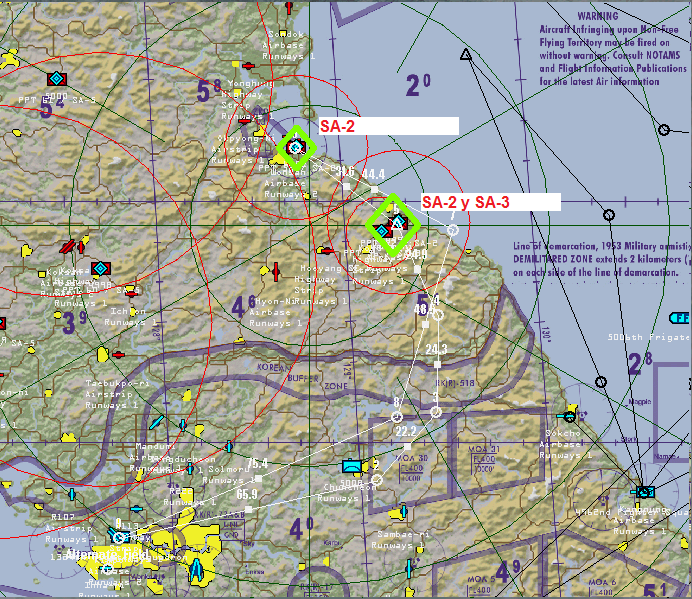The image size is (692, 599).
Task: Select black route circle left of 28 grid number
Action: [x=601, y=381]
